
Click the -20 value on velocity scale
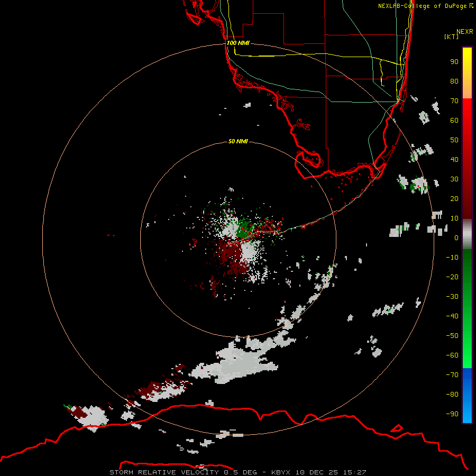point(452,277)
